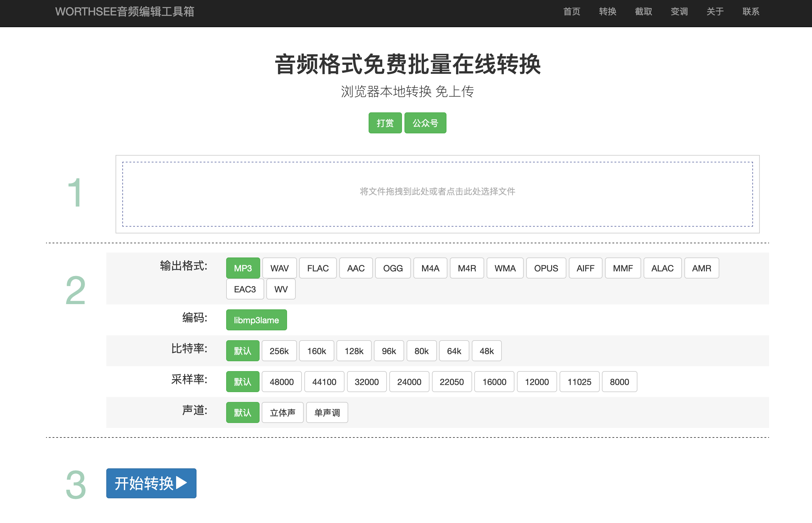This screenshot has height=523, width=812.
Task: Go to 截取 in navigation
Action: point(643,12)
